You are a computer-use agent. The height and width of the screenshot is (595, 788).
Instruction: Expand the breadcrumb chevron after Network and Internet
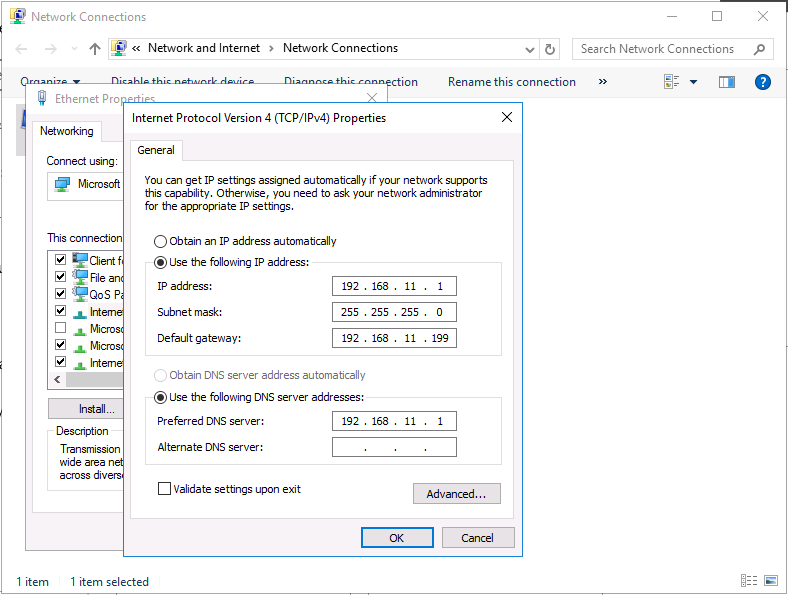[x=271, y=49]
